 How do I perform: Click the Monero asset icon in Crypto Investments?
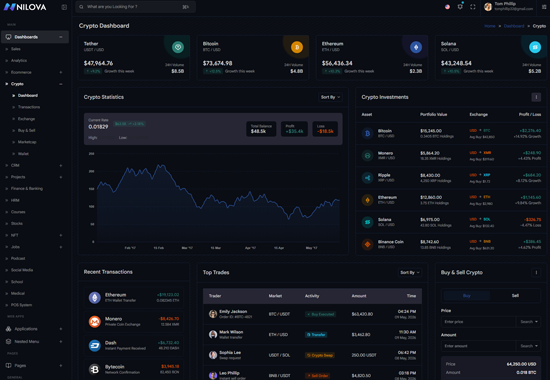coord(368,155)
